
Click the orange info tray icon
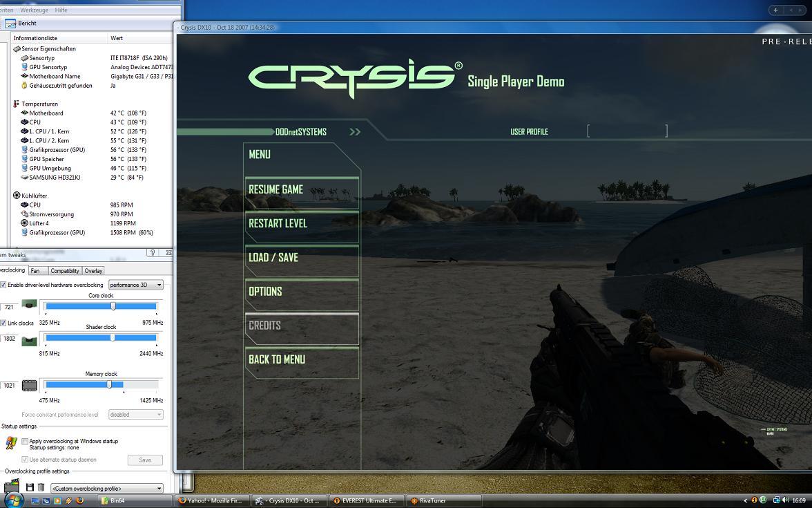click(x=755, y=500)
